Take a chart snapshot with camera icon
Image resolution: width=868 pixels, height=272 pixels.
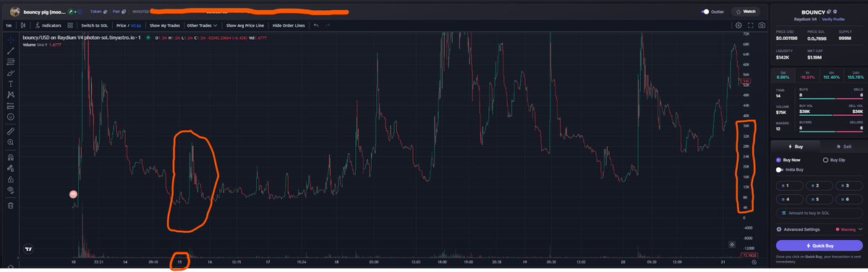tap(762, 25)
